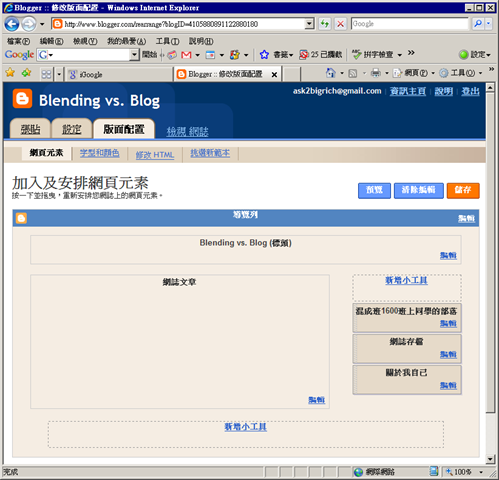Viewport: 499px width, 480px height.
Task: Click the 書籤 bookmarks star icon
Action: coord(264,54)
